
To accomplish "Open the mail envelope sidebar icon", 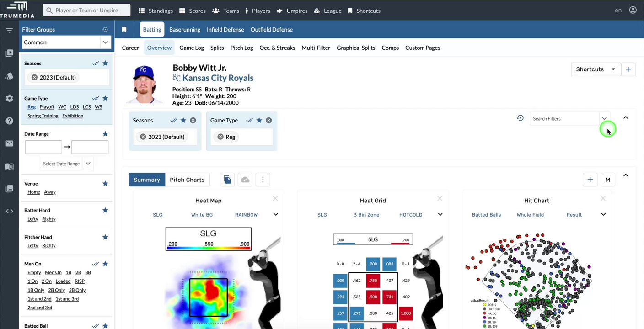I will coord(9,143).
